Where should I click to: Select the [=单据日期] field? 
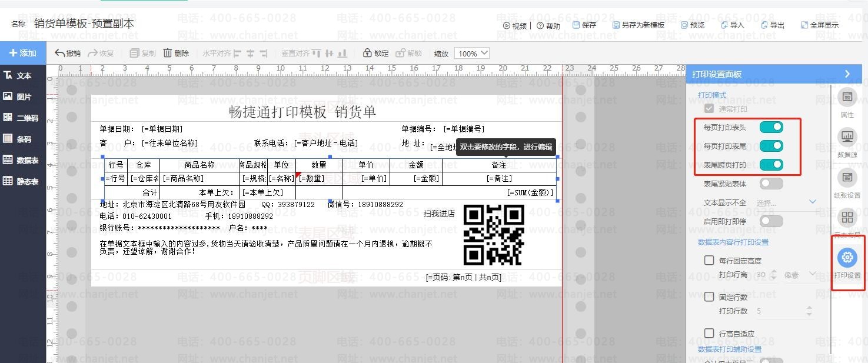point(162,129)
